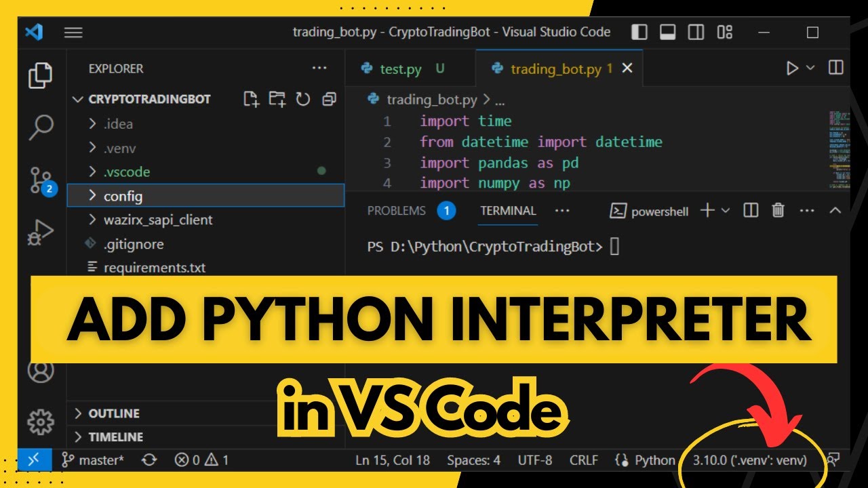Click Ln 15, Col 18 cursor position
This screenshot has width=868, height=488.
click(393, 460)
